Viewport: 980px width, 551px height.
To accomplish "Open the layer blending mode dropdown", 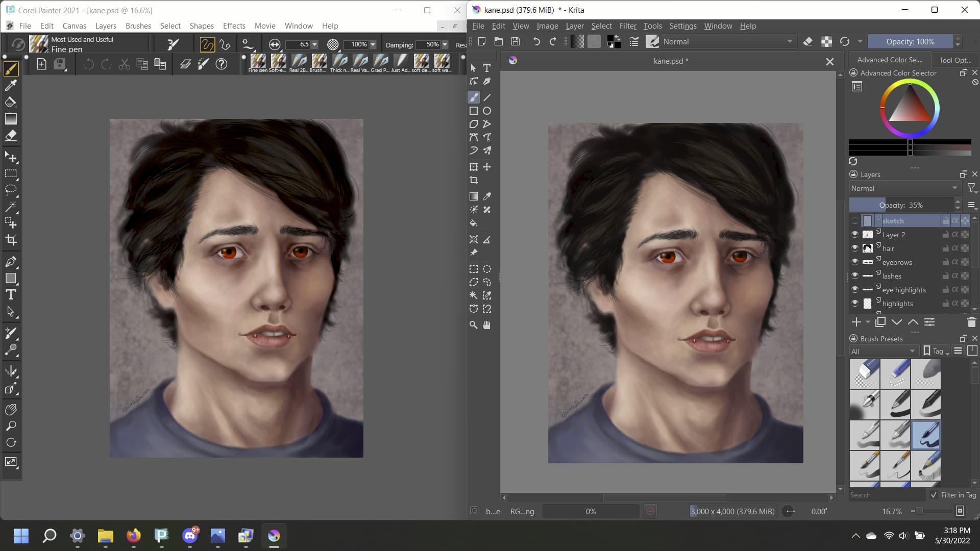I will [x=904, y=188].
